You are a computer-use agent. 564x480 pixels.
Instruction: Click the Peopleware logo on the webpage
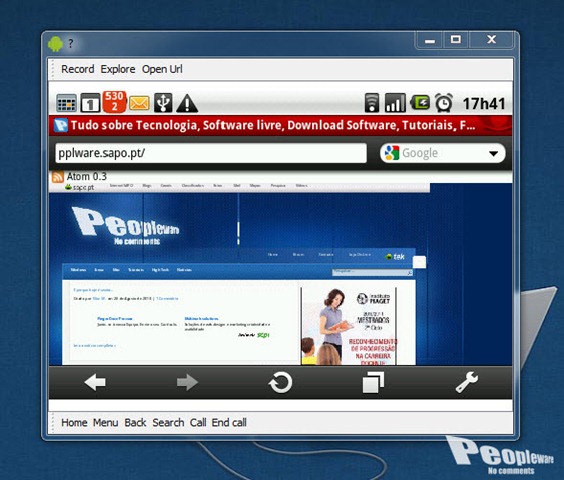(126, 226)
